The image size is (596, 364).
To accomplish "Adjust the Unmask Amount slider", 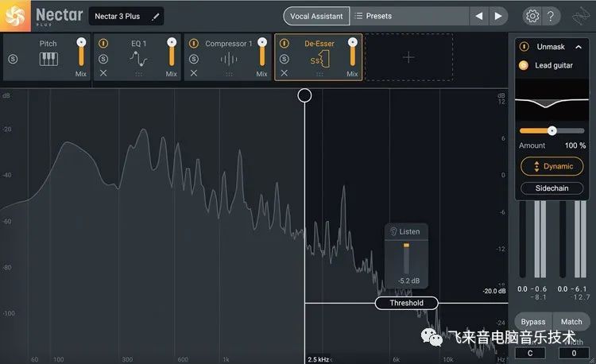I will (552, 130).
